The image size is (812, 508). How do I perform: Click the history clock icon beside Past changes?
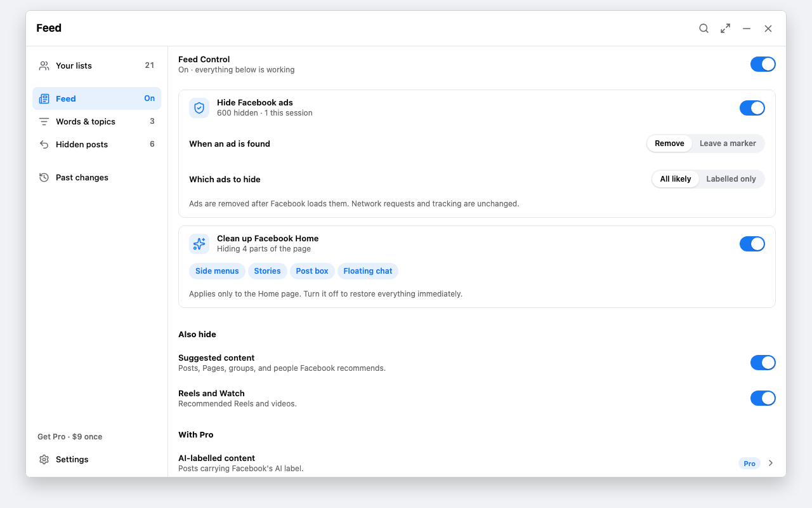point(44,177)
